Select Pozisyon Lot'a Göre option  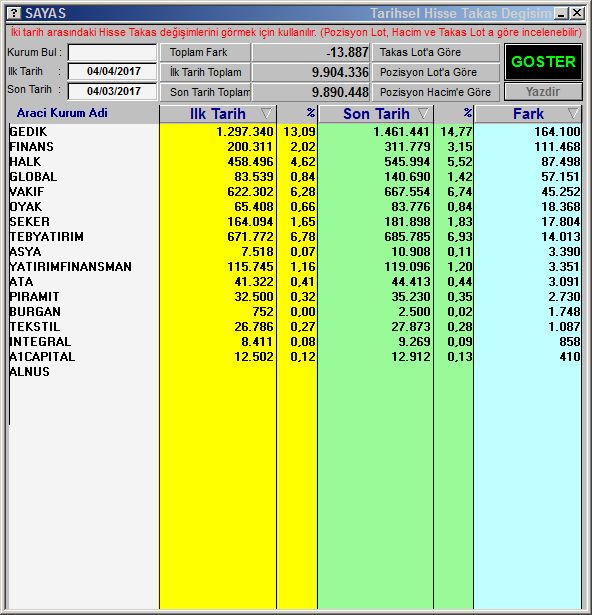click(435, 72)
